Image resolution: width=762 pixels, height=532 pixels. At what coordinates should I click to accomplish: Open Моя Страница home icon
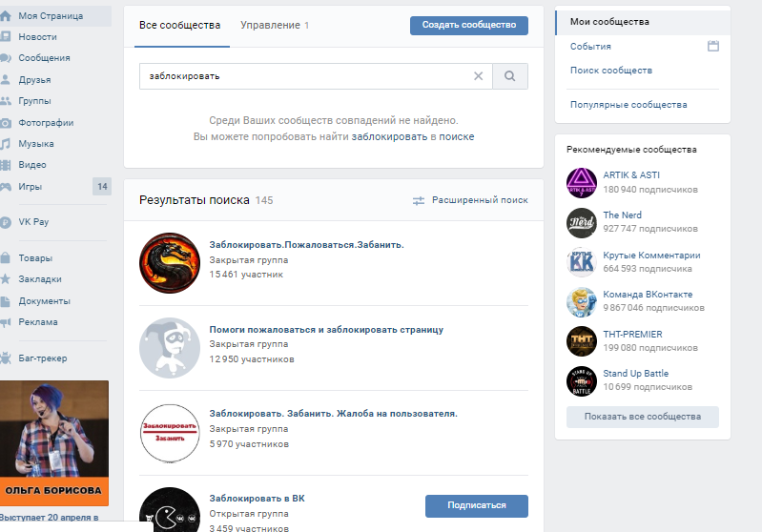(x=6, y=16)
